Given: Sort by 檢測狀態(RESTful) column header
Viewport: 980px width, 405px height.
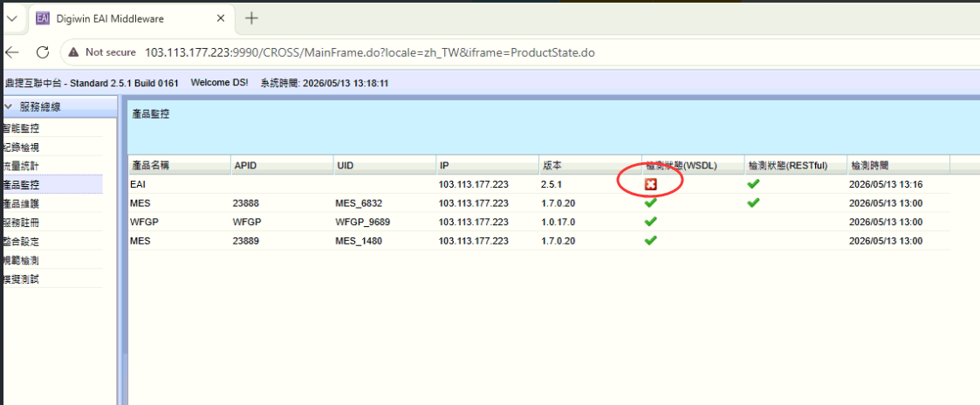Looking at the screenshot, I should [x=795, y=165].
